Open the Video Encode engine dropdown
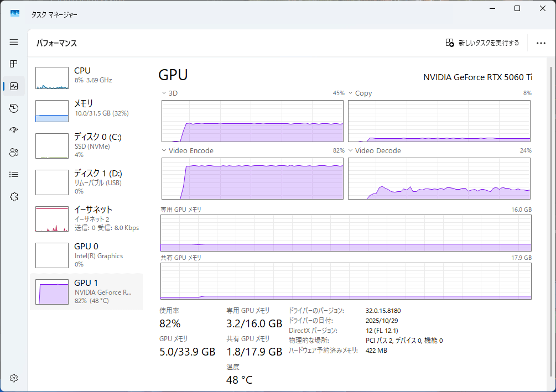 164,151
